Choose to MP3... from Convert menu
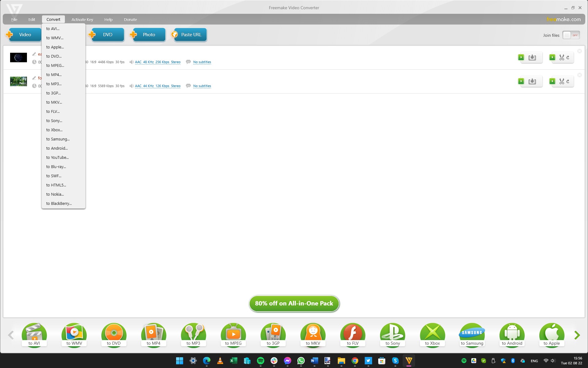 tap(63, 84)
